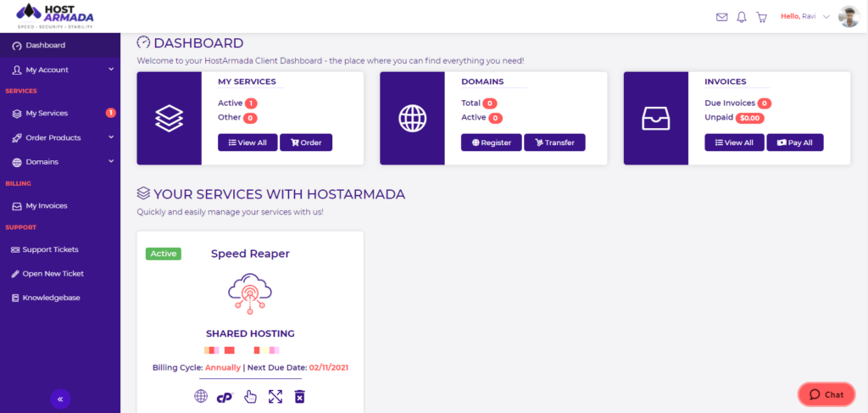Open Domains sidebar item
Screen dimensions: 868x413
[x=60, y=162]
